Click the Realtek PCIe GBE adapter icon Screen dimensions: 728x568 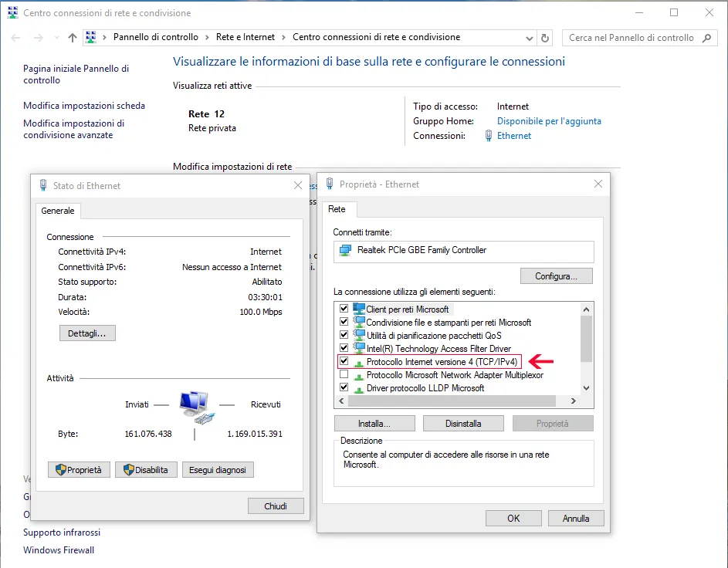click(x=346, y=251)
